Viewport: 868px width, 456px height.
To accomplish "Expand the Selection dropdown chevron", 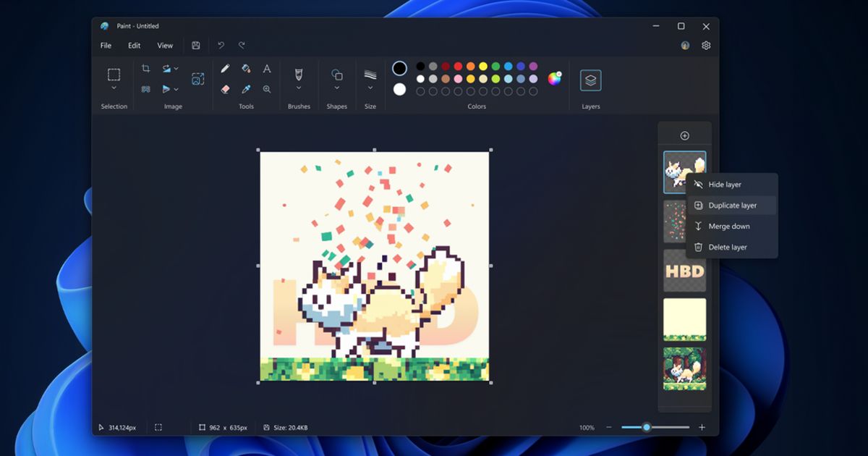I will (114, 88).
